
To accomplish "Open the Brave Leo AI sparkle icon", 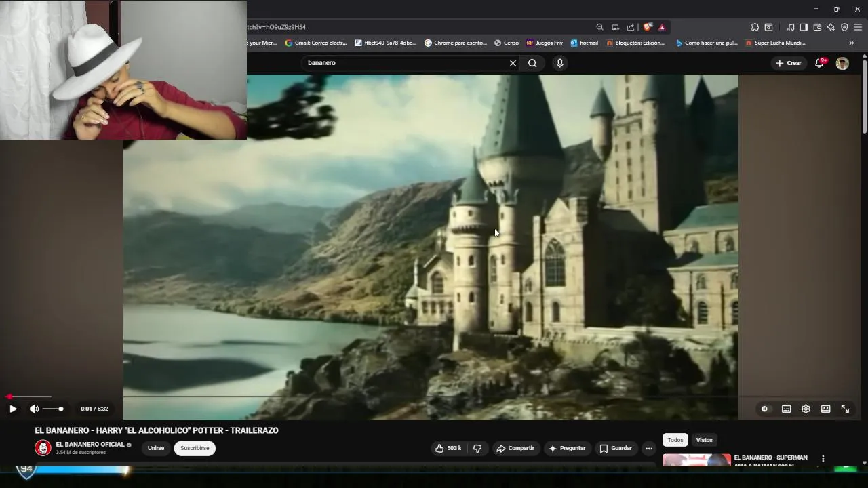I will 831,27.
